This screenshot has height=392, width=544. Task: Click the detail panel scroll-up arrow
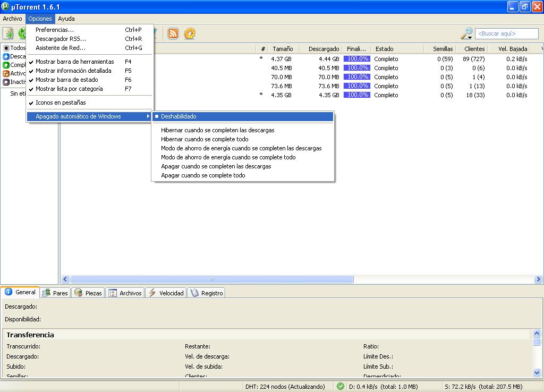click(x=537, y=334)
